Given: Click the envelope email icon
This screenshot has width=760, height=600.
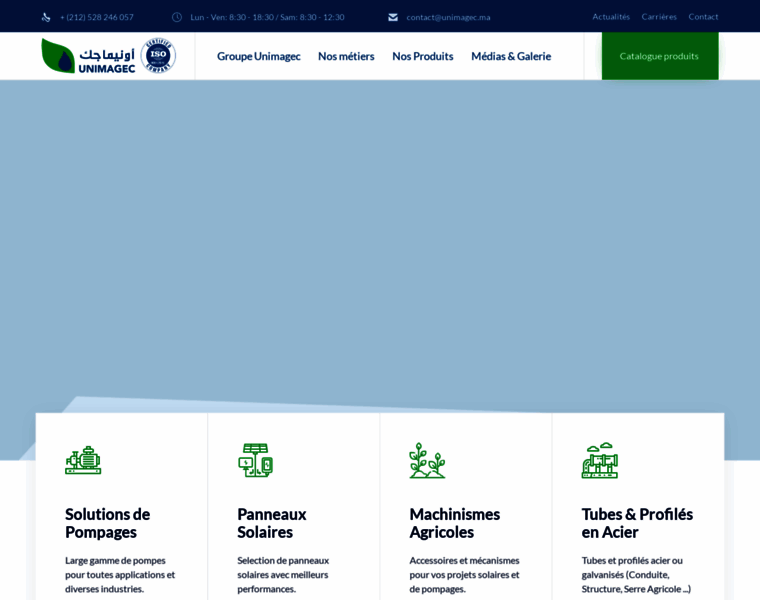Looking at the screenshot, I should click(x=393, y=17).
